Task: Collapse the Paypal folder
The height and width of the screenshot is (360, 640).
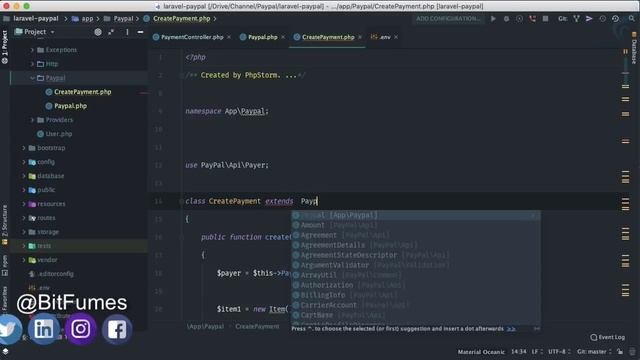Action: coord(32,78)
